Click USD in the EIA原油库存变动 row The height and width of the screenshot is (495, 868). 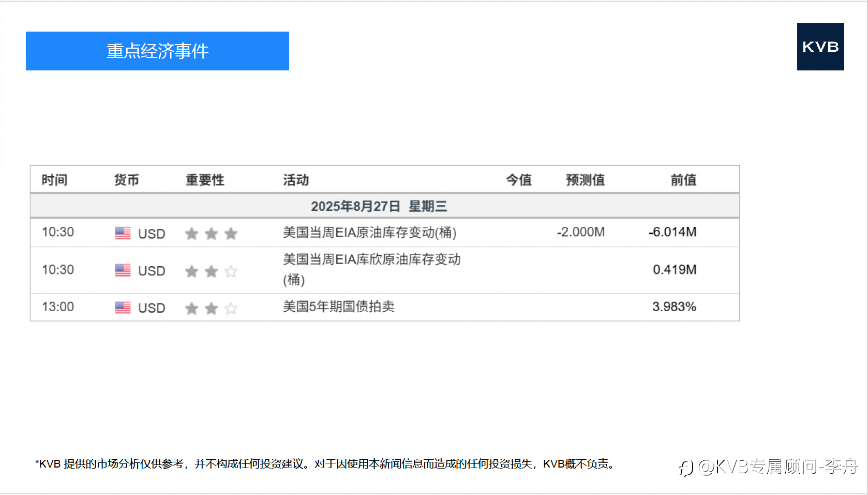click(152, 234)
